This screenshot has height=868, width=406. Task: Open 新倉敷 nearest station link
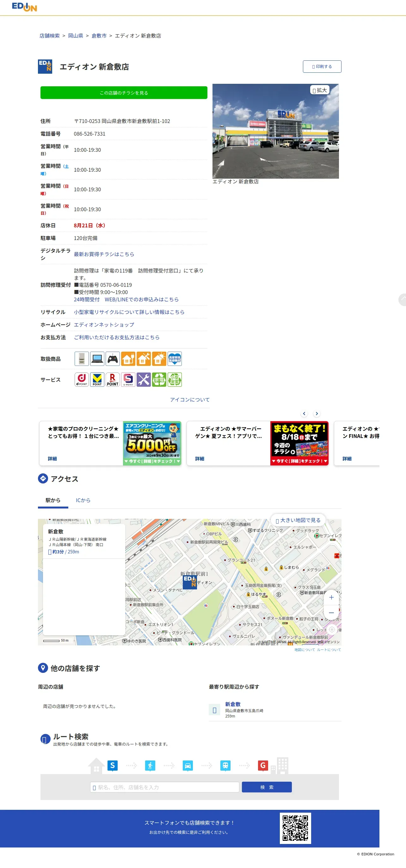point(233,704)
